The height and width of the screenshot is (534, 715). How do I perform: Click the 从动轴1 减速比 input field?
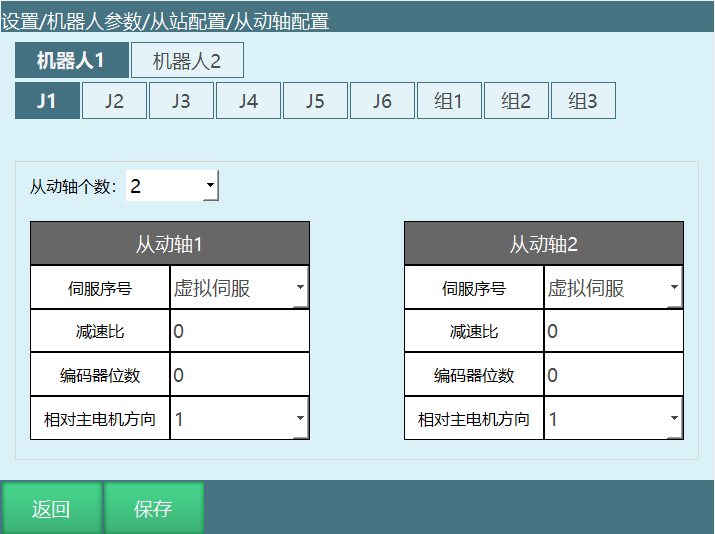click(240, 332)
